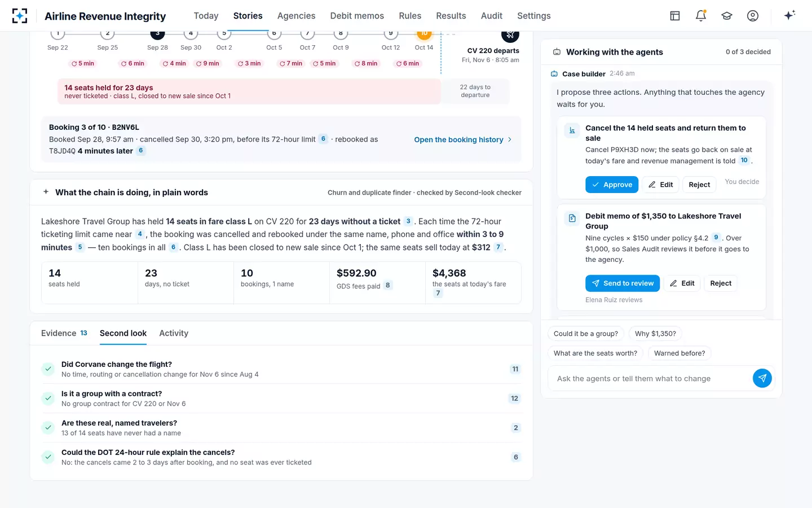Click the document icon on the Debit memo action

pyautogui.click(x=572, y=218)
